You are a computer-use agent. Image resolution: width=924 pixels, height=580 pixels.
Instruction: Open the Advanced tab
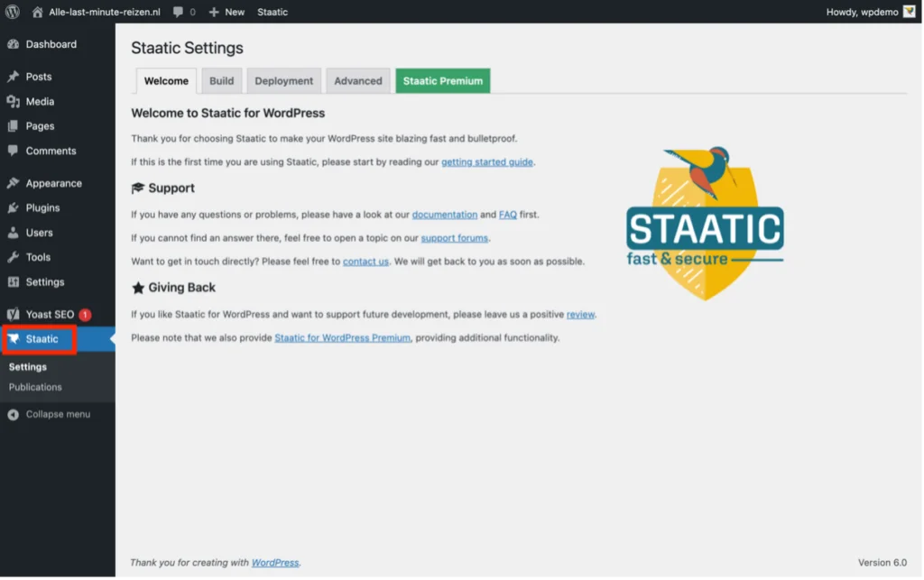coord(357,80)
